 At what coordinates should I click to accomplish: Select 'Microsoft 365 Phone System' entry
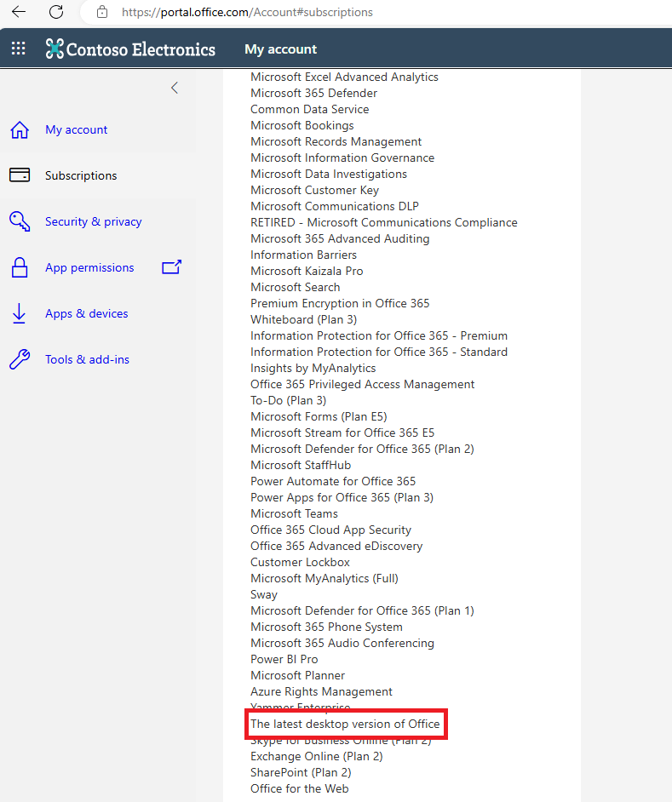tap(326, 627)
